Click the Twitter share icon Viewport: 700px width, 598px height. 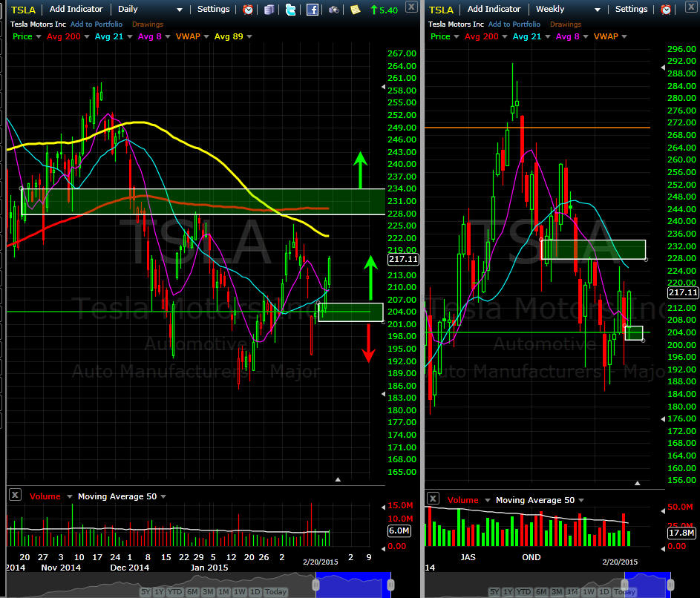tap(291, 10)
